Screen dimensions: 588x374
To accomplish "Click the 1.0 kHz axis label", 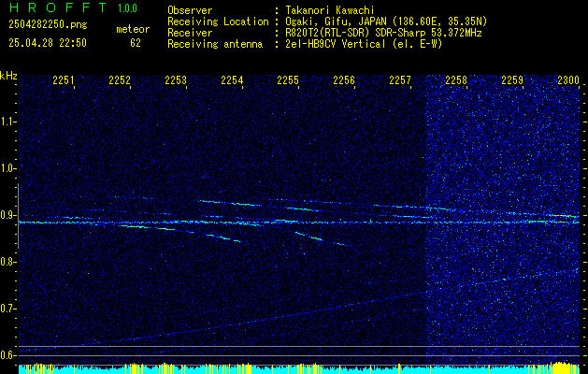I will (7, 169).
